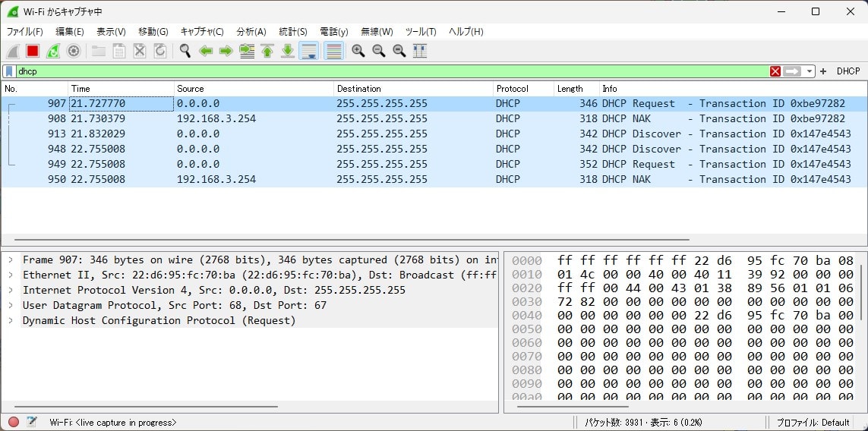Sort by the Source column header
The width and height of the screenshot is (868, 431).
point(254,89)
